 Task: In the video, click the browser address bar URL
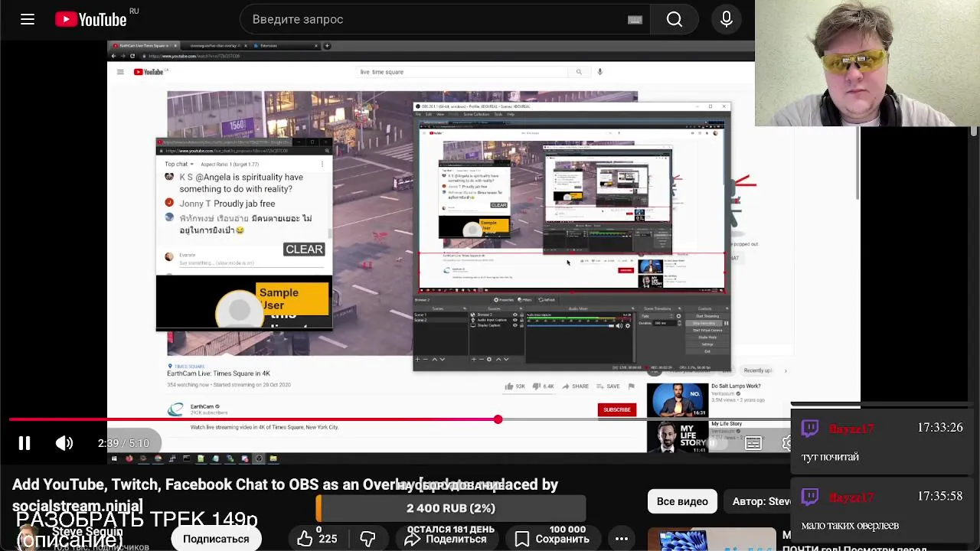(x=194, y=56)
